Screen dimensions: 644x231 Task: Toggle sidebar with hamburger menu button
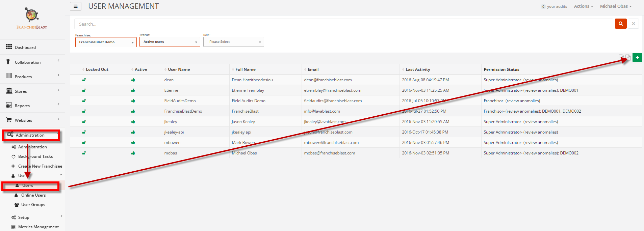pos(76,6)
